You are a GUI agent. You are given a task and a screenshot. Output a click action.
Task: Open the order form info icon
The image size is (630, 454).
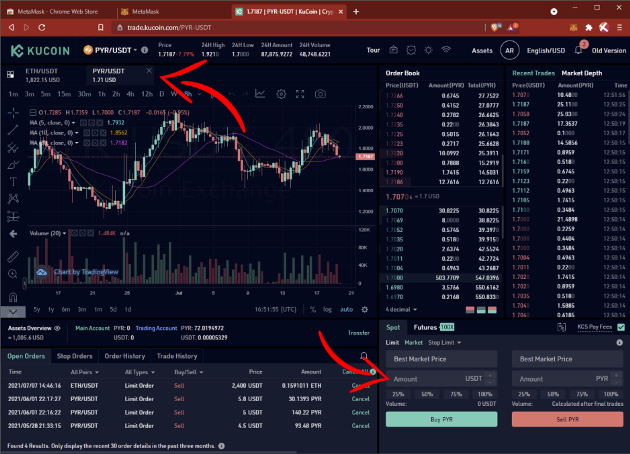click(620, 343)
